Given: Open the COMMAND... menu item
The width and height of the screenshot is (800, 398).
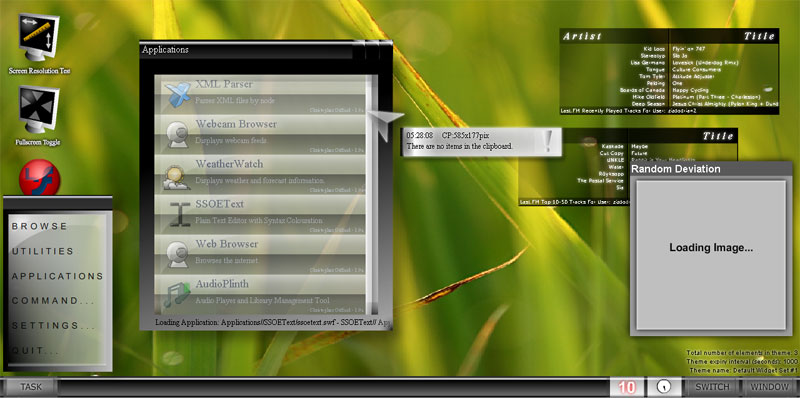Looking at the screenshot, I should [x=54, y=301].
